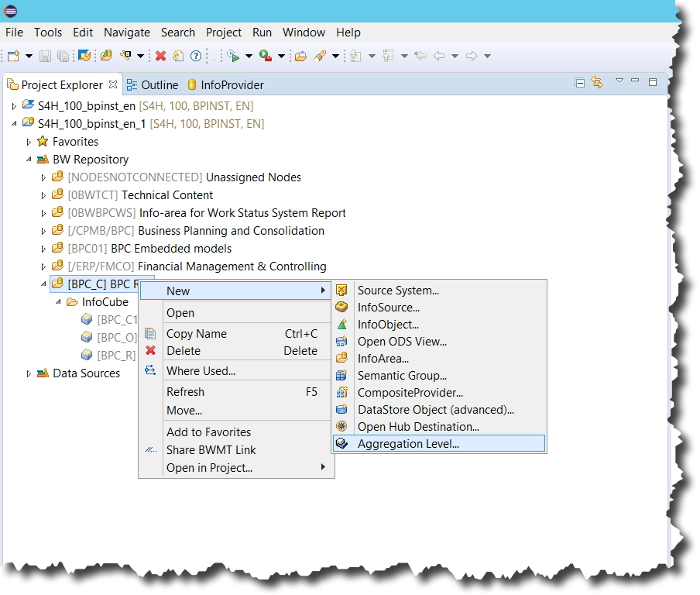Click the Collapse All icon in Project Explorer
This screenshot has height=595, width=700.
(579, 83)
